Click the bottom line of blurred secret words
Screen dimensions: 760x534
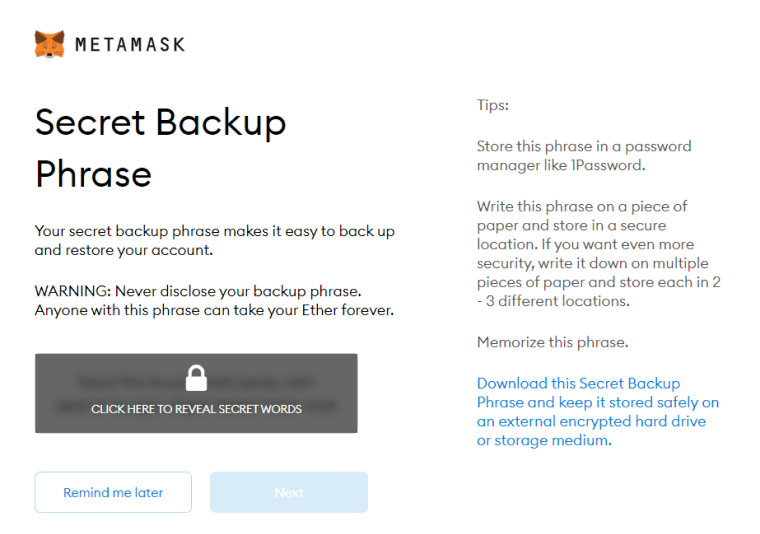pyautogui.click(x=196, y=405)
